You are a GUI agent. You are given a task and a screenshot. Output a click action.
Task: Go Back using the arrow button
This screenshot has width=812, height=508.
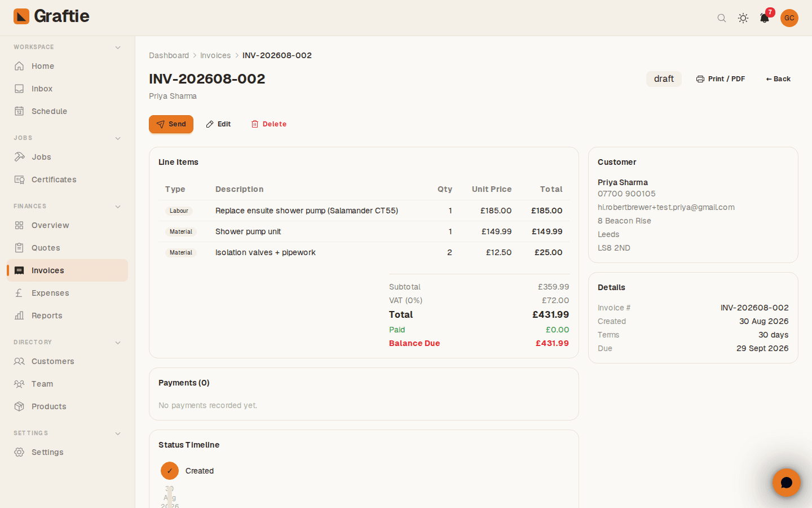coord(778,79)
